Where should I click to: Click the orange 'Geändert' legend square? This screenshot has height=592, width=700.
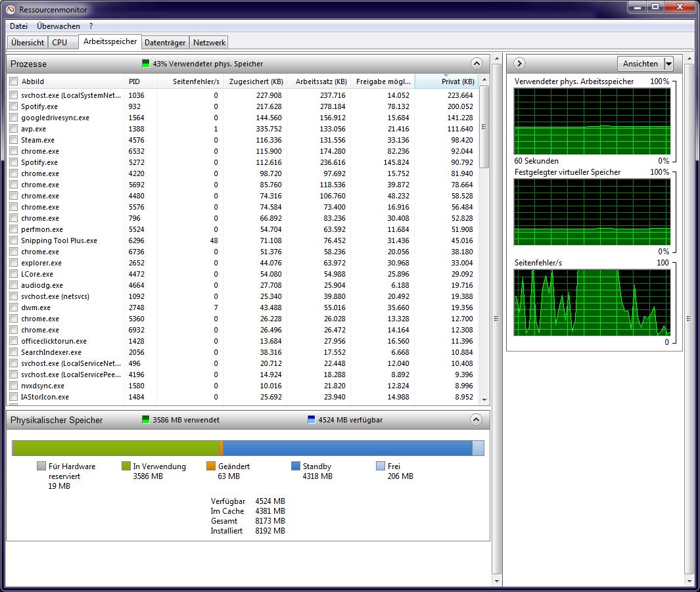point(211,467)
